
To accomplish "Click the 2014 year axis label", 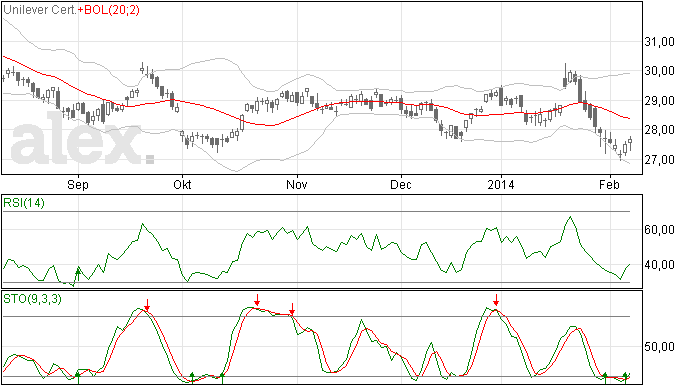I will click(501, 184).
